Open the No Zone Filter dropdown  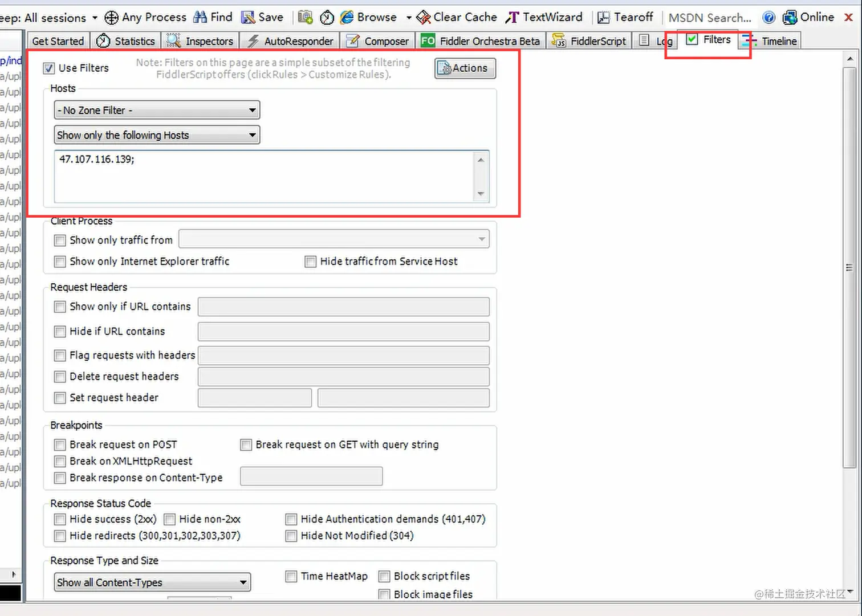[157, 110]
